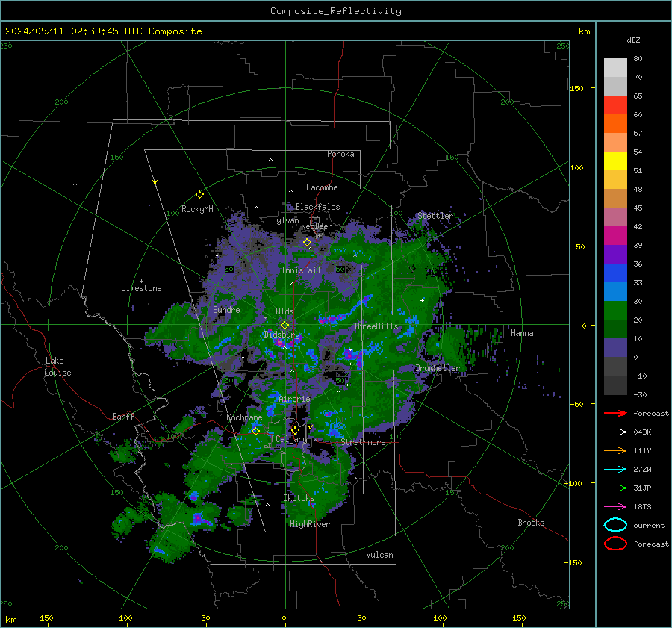
Task: Click the Innisfail label
Action: click(x=301, y=270)
